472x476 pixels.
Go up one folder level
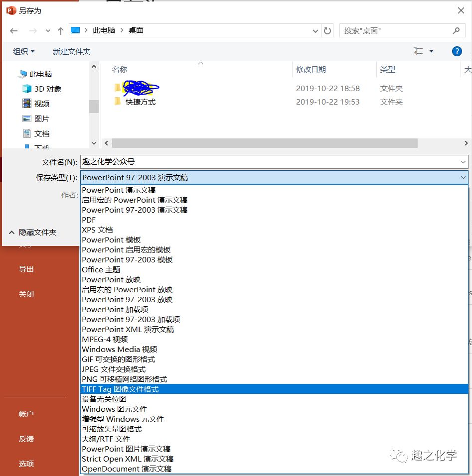pos(60,31)
